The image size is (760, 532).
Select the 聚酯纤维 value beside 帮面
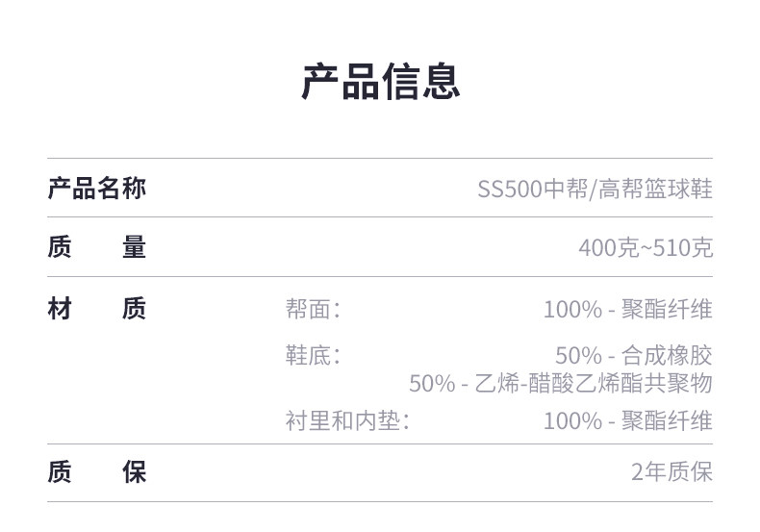coord(667,310)
